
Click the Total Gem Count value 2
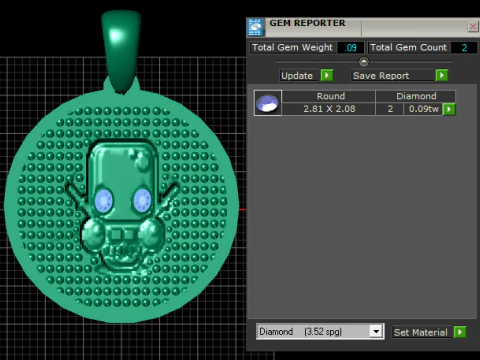pos(464,48)
